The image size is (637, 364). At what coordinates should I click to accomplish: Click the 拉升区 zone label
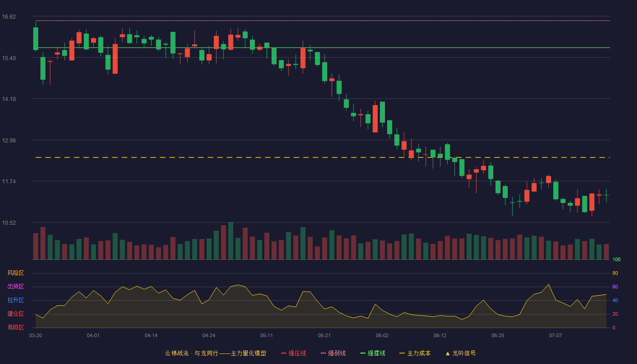click(x=15, y=300)
